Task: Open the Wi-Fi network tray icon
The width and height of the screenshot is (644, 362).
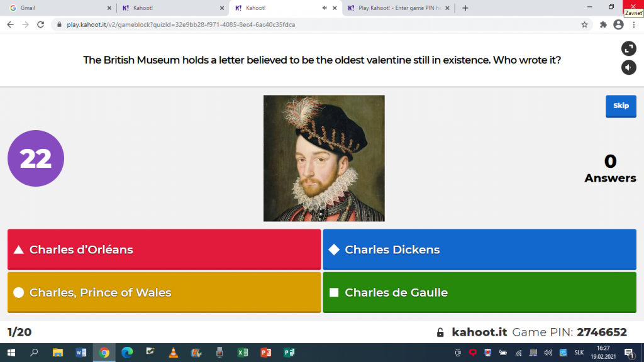Action: coord(518,353)
